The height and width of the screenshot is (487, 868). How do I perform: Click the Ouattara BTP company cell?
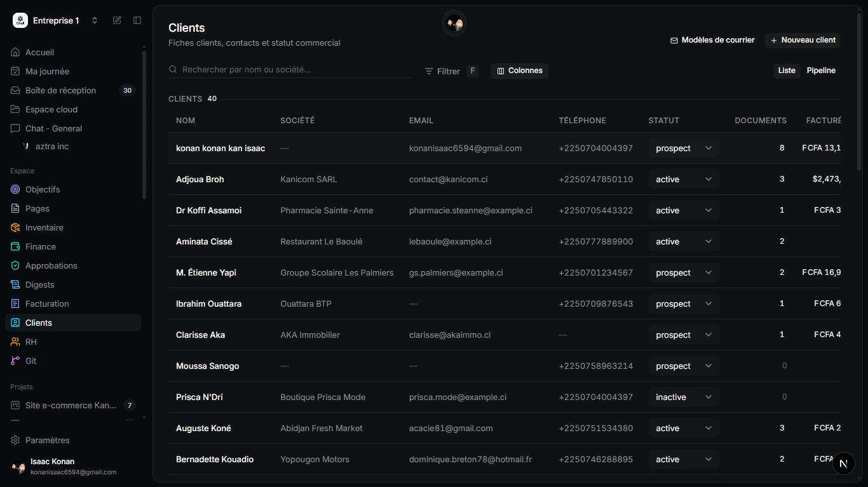coord(306,304)
